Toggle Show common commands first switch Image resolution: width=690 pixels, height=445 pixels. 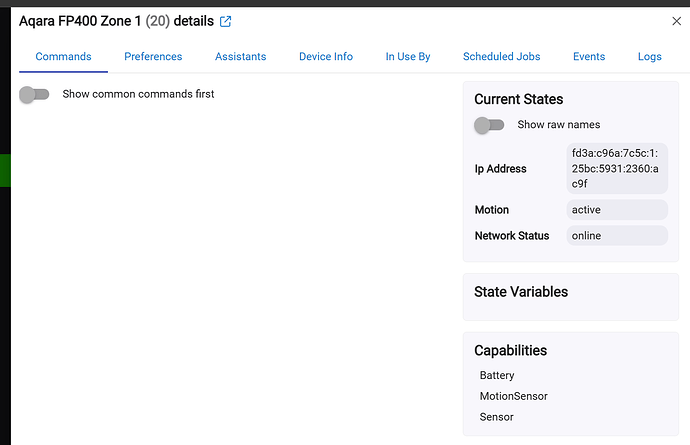pos(34,94)
